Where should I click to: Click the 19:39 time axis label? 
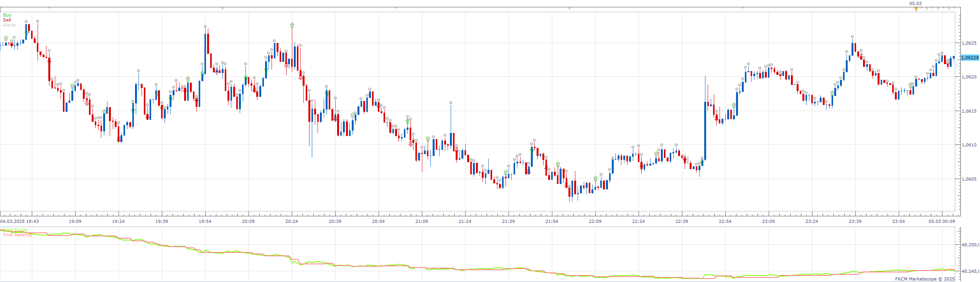coord(161,221)
